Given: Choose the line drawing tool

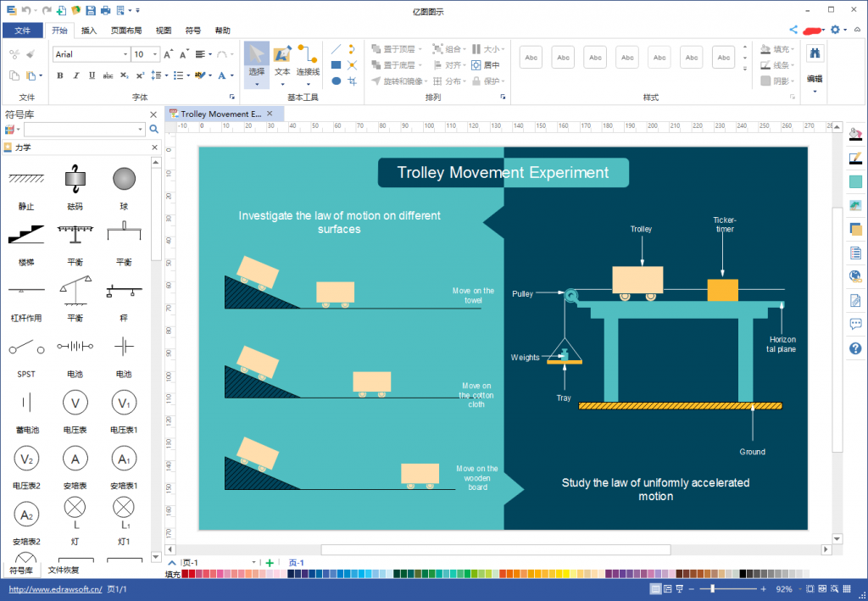Looking at the screenshot, I should click(336, 49).
